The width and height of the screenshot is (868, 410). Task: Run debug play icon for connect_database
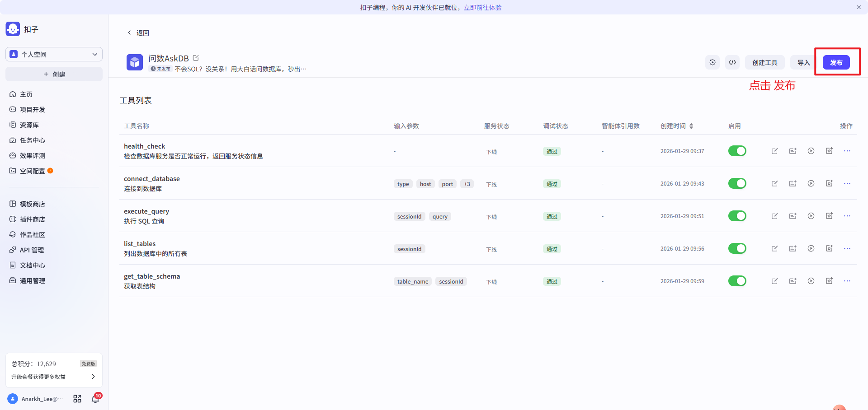pos(811,183)
